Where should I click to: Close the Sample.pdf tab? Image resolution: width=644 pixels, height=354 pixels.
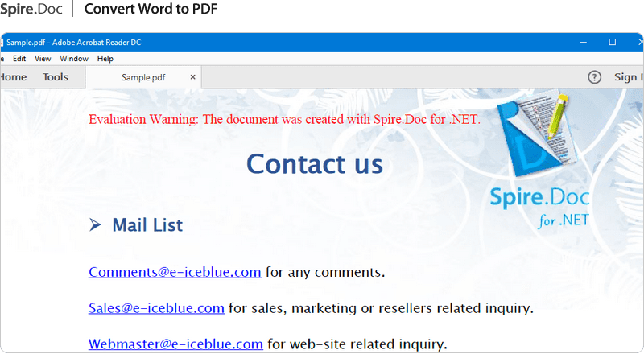[192, 76]
